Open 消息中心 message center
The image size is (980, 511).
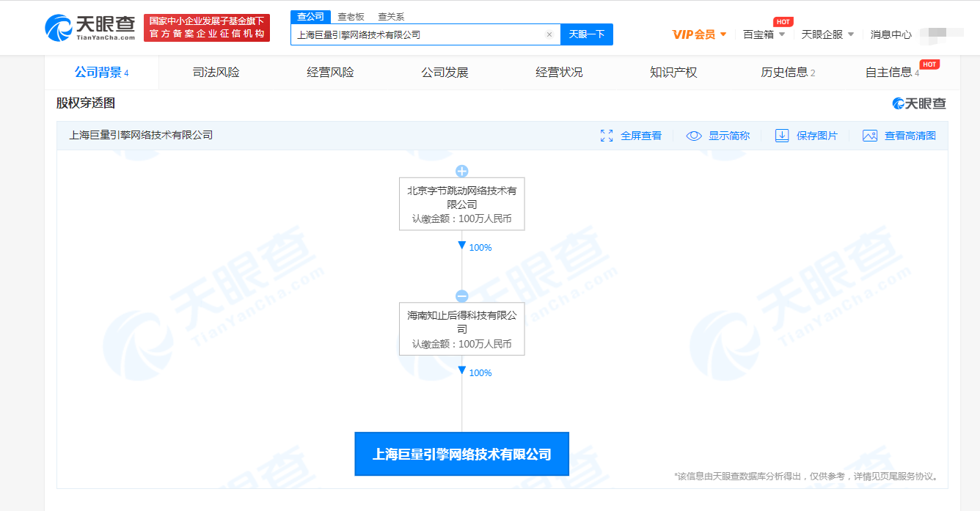[891, 34]
